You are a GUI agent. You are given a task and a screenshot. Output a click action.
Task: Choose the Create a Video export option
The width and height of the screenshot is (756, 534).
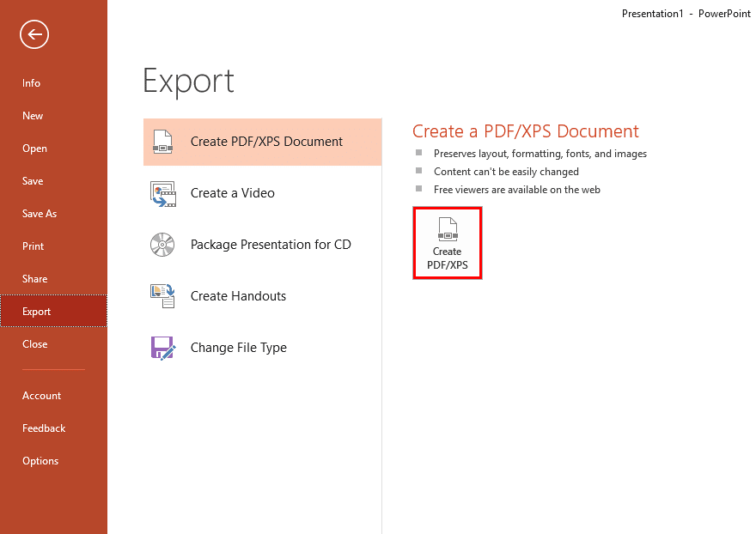click(x=232, y=192)
